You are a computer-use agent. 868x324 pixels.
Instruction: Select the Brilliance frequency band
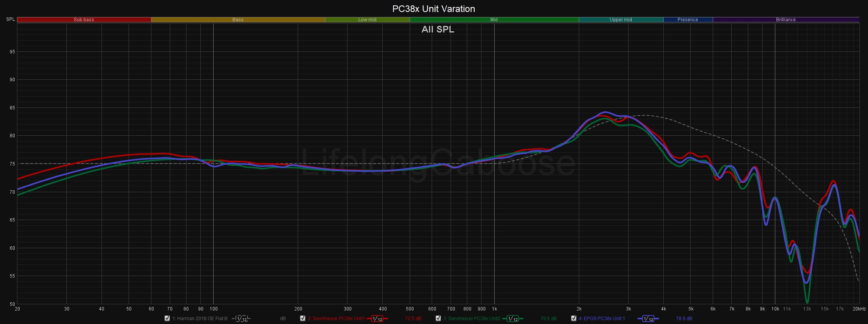786,20
